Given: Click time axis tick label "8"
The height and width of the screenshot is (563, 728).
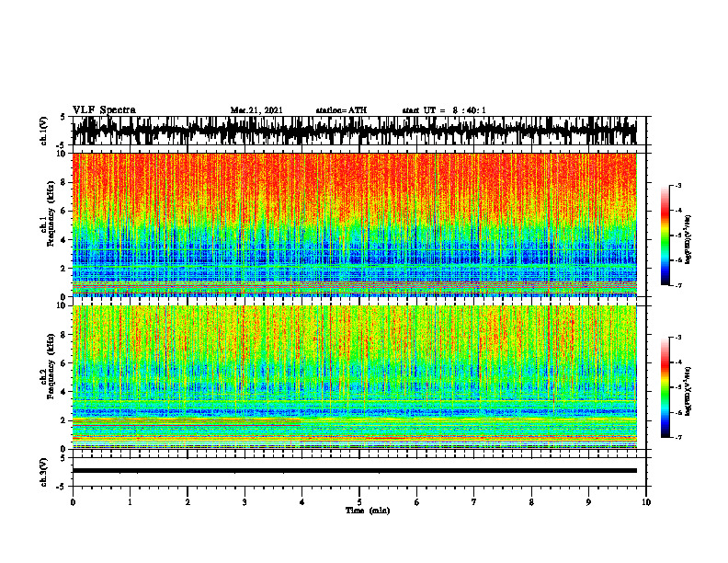Looking at the screenshot, I should (x=531, y=502).
